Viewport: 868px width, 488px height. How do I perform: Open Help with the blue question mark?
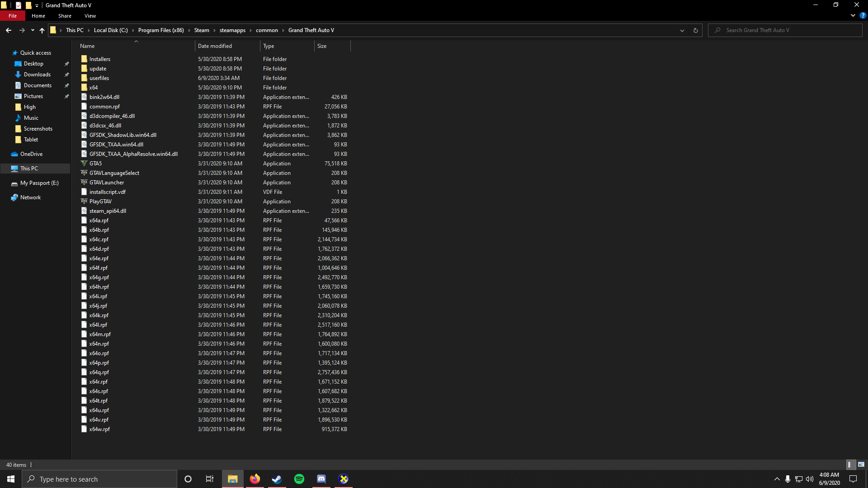863,15
